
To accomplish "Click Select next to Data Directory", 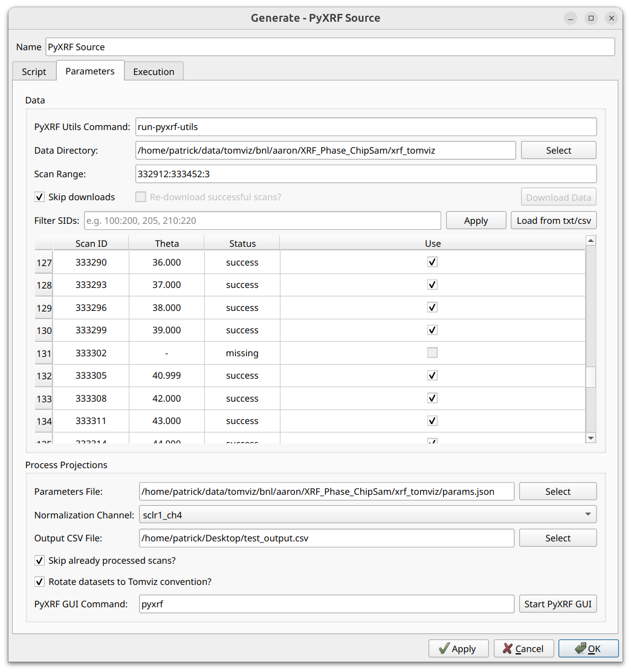I will point(558,151).
